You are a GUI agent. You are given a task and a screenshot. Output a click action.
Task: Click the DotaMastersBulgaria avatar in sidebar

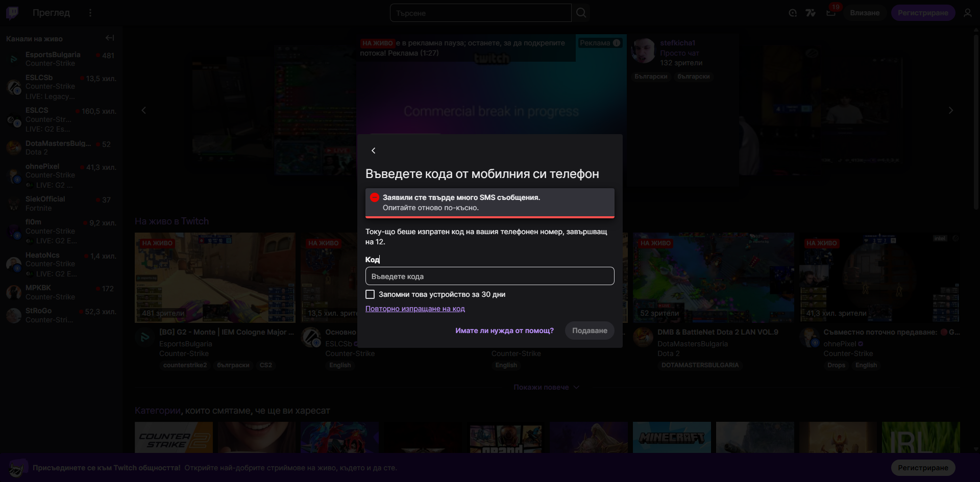coord(14,147)
